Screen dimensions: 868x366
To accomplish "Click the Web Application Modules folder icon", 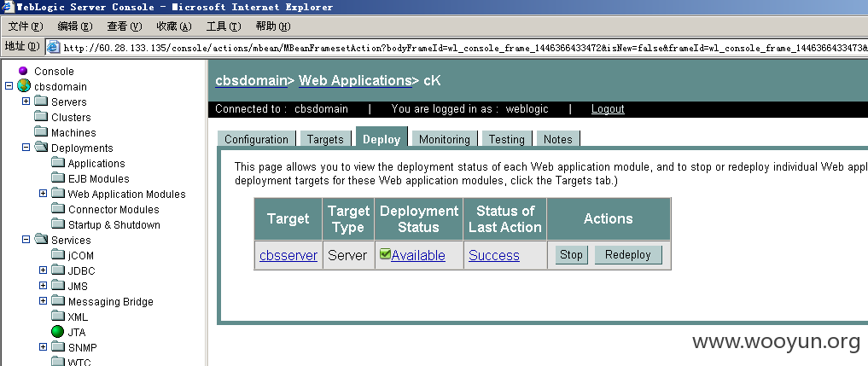I will [58, 194].
